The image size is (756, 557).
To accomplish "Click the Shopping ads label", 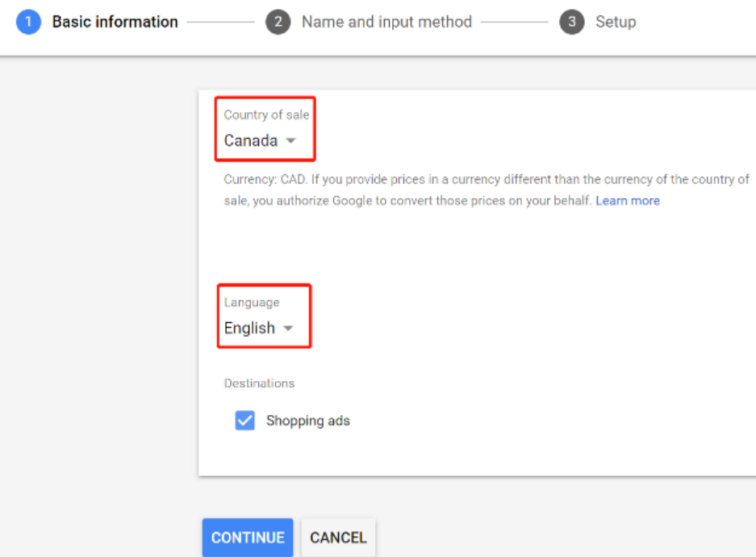I will [x=308, y=421].
